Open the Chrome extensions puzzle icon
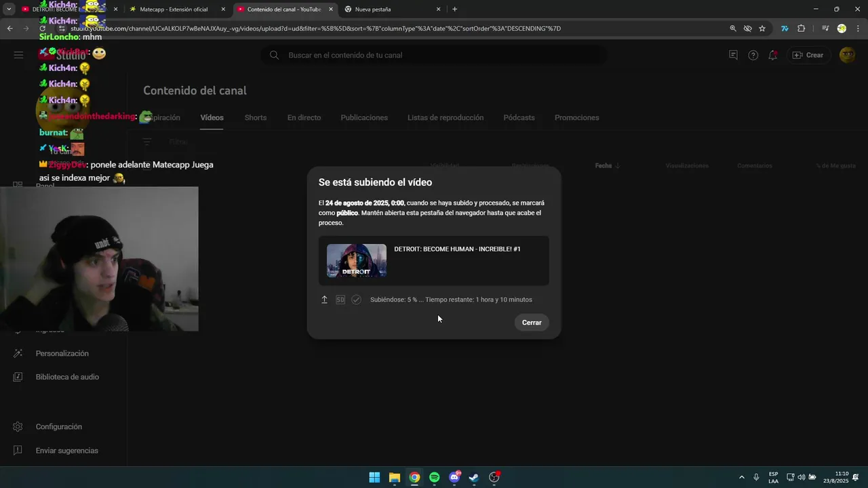The height and width of the screenshot is (488, 868). 802,28
